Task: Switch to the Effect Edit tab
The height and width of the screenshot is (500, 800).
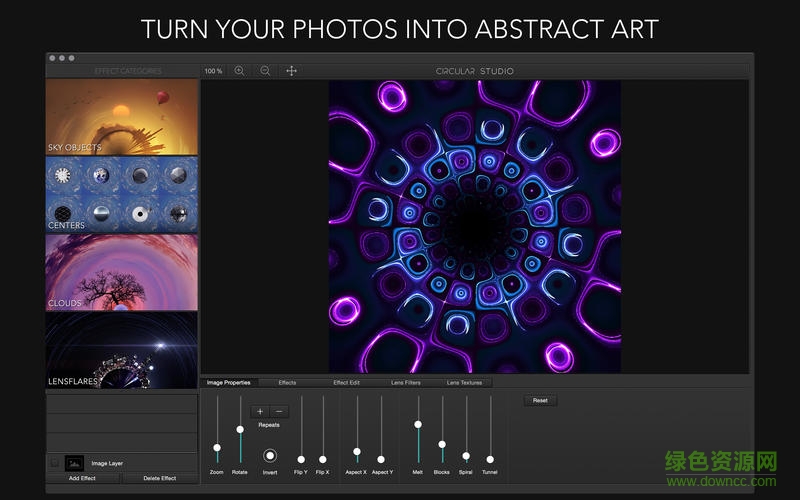Action: click(x=346, y=383)
